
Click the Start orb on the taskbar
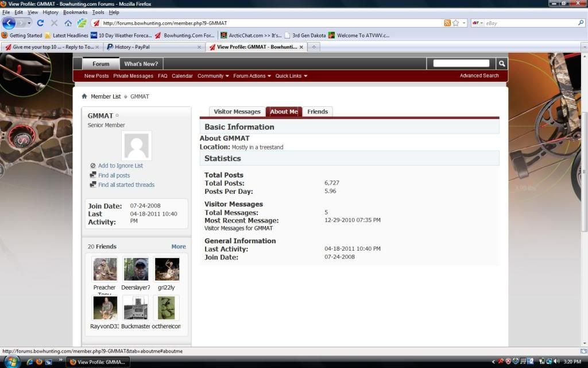pos(11,362)
